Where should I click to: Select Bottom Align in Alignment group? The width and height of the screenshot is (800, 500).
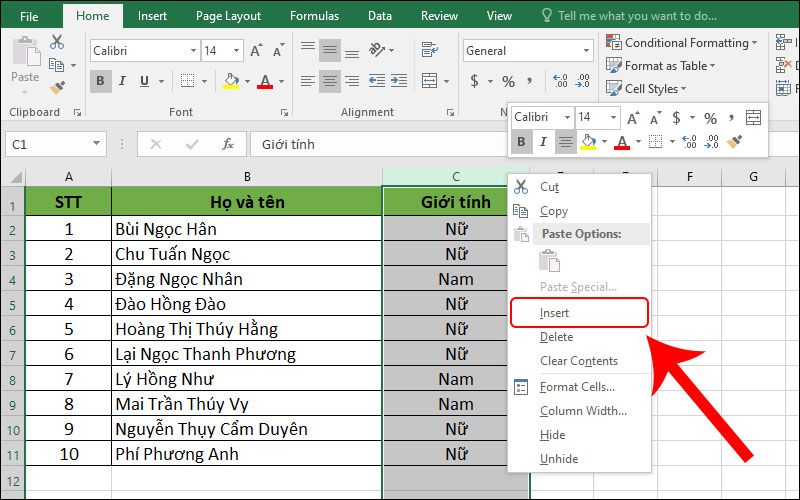pyautogui.click(x=352, y=51)
